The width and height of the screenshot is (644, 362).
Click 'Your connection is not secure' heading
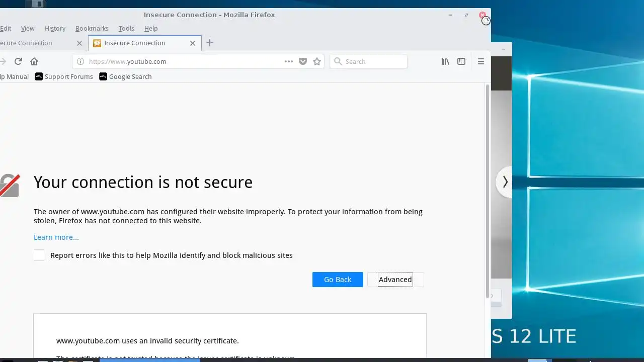click(x=143, y=182)
